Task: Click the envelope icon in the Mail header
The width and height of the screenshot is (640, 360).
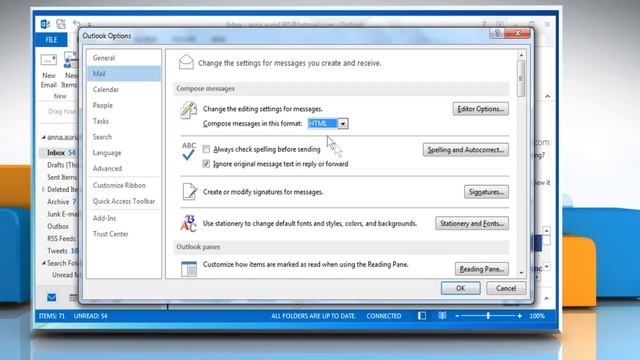Action: 186,62
